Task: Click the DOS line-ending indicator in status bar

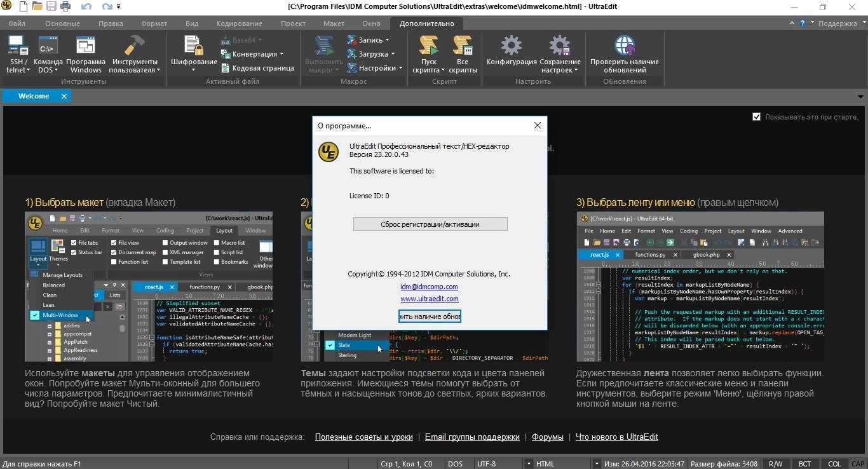Action: tap(455, 464)
